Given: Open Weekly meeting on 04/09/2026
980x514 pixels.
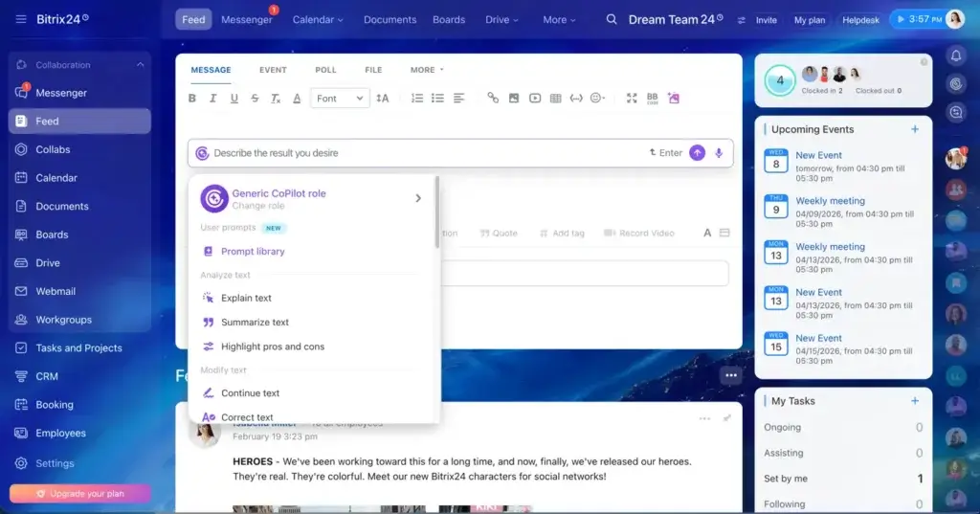Looking at the screenshot, I should click(x=830, y=201).
